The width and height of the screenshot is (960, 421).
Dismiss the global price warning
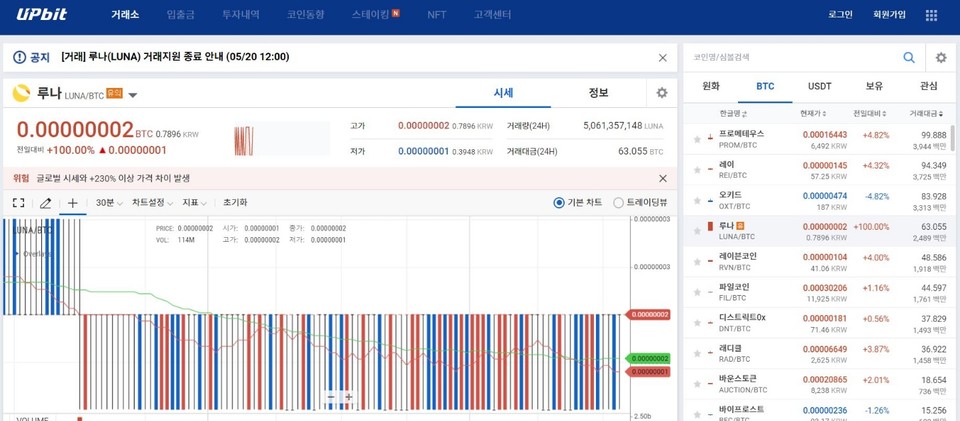[662, 179]
